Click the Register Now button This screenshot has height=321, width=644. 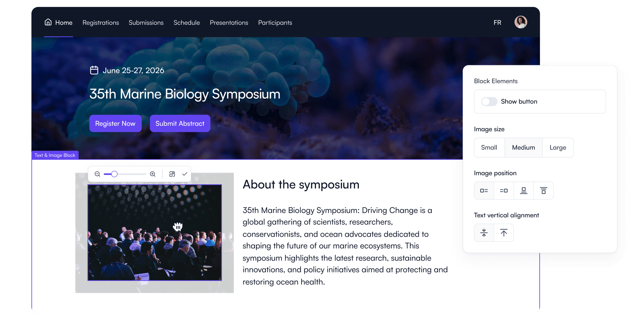click(115, 123)
